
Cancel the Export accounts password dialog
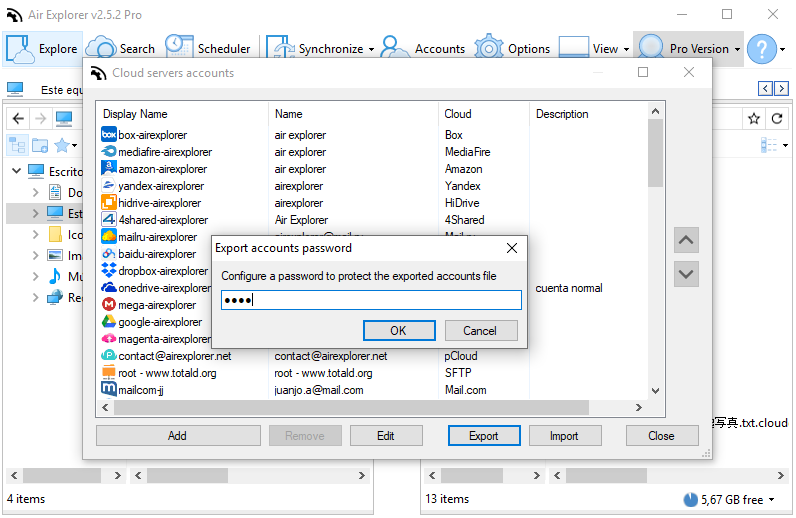[x=481, y=331]
